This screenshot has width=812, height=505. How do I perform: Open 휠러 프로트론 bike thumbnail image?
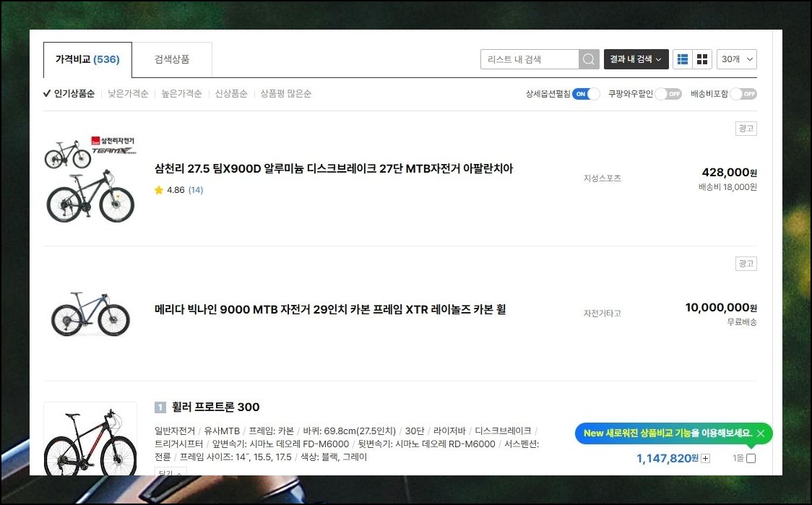point(90,439)
